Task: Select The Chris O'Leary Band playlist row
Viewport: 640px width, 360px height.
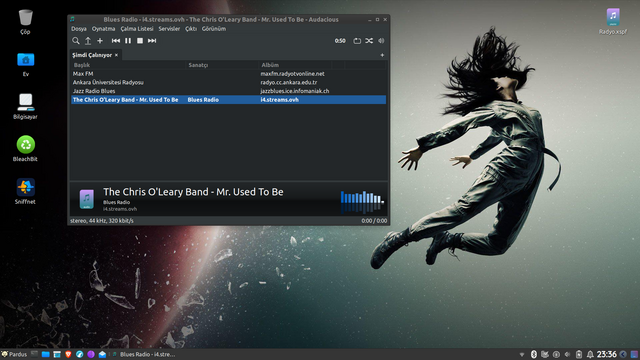Action: pos(229,100)
